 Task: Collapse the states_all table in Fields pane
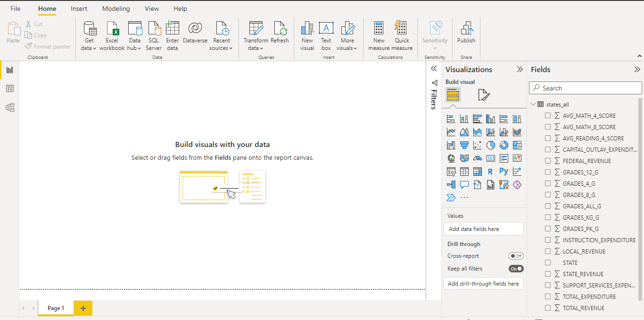(x=533, y=104)
